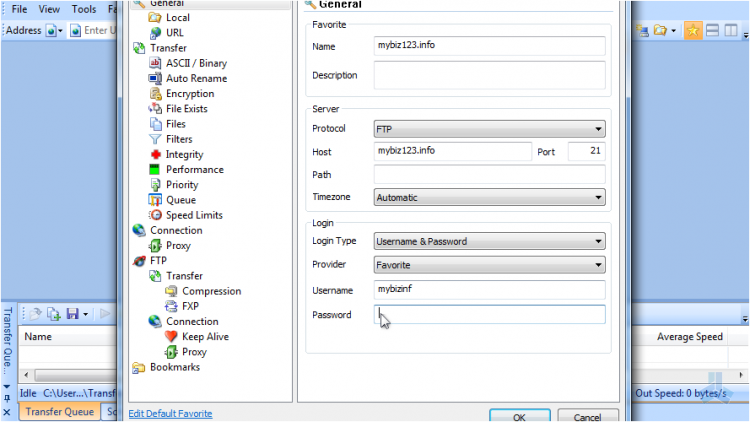Click the favorite Name field
Viewport: 750px width, 422px height.
coord(489,46)
